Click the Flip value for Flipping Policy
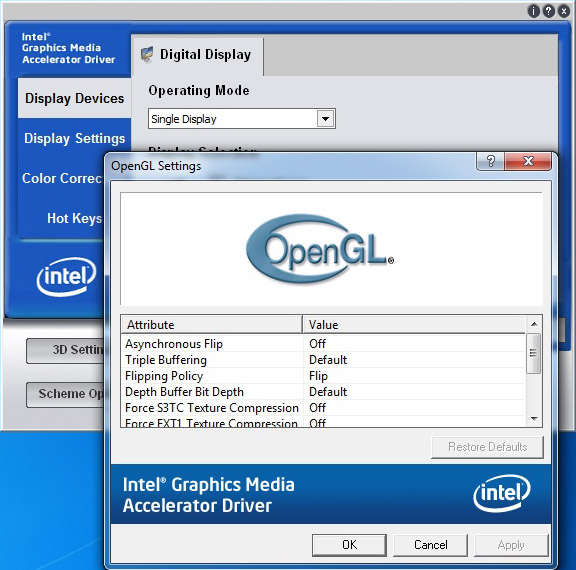 318,376
